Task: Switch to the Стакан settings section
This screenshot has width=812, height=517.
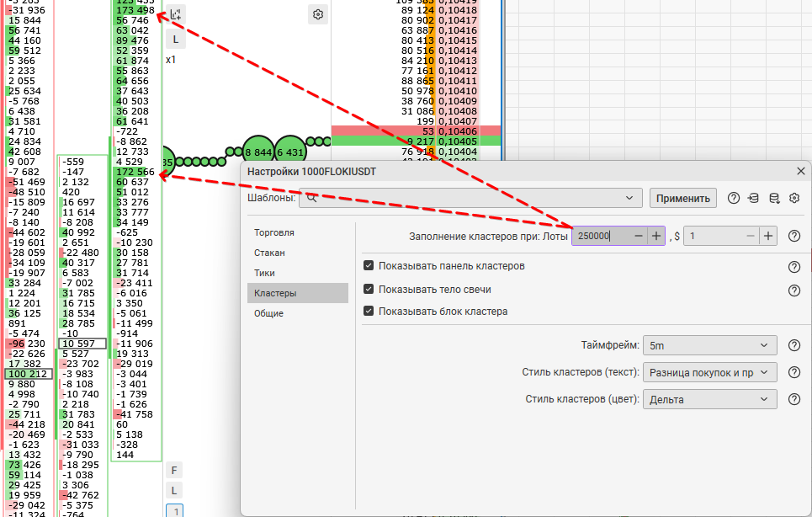Action: pos(269,253)
